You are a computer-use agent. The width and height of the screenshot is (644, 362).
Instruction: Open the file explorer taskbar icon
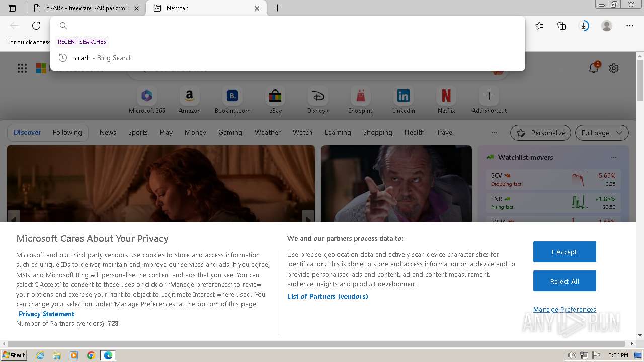click(x=57, y=355)
